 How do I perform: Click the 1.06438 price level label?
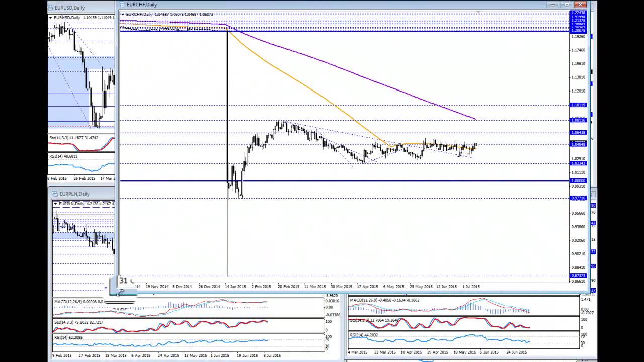[x=578, y=133]
